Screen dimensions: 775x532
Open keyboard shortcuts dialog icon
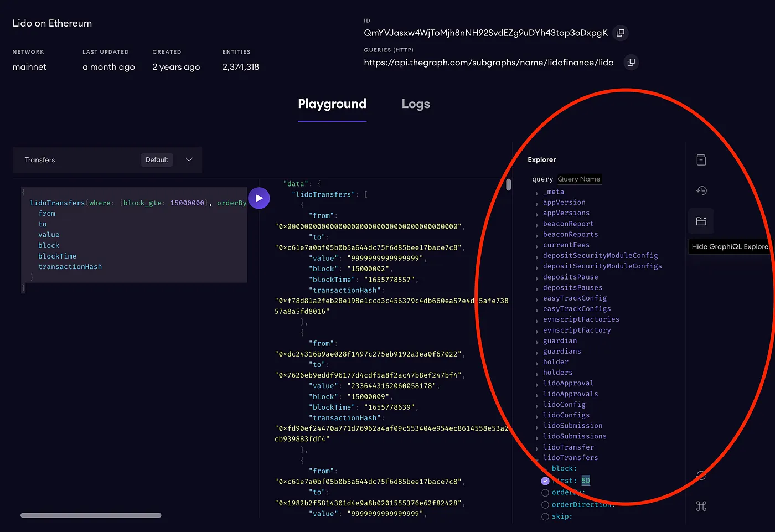click(701, 506)
